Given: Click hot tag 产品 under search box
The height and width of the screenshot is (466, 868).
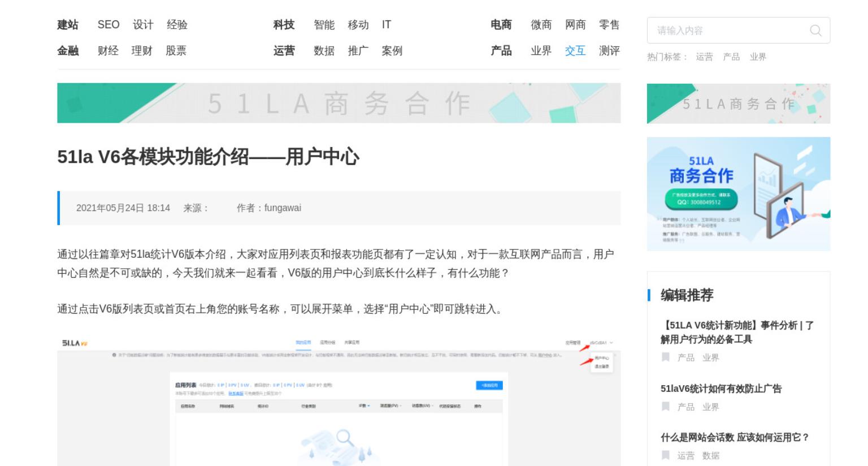Looking at the screenshot, I should (x=731, y=57).
